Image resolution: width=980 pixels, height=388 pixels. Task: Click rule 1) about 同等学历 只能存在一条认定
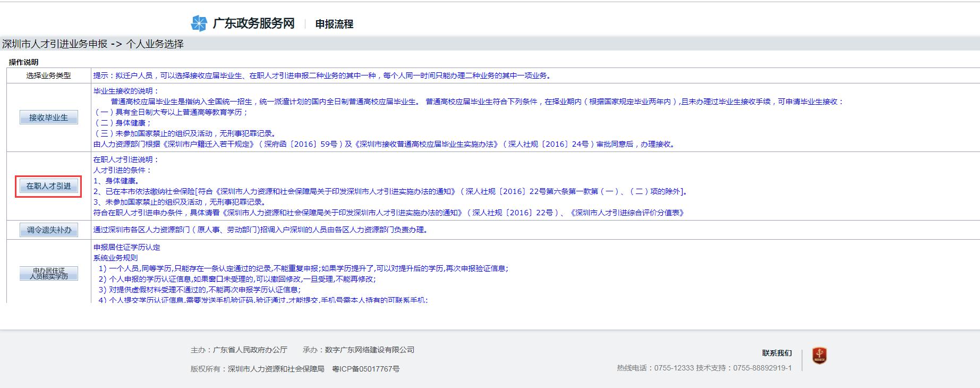coord(303,268)
